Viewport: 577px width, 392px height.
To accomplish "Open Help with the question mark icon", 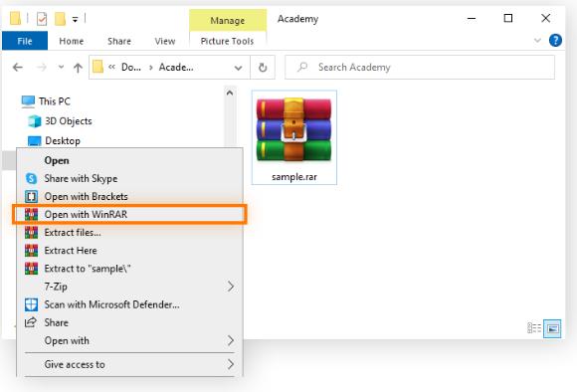I will coord(555,40).
